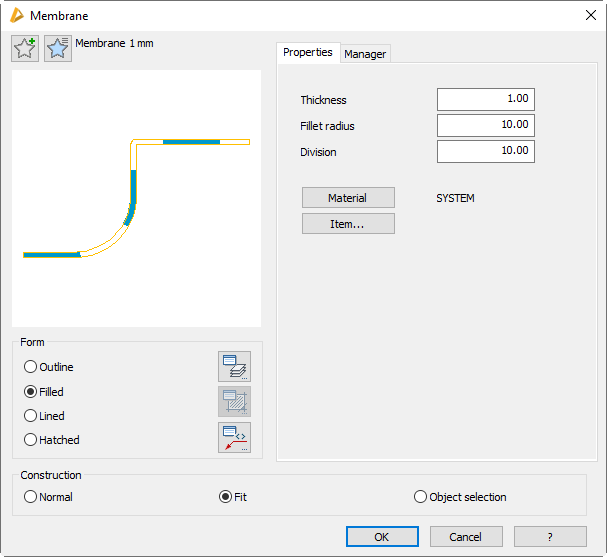Screen dimensions: 607x557
Task: Click the Thickness input field
Action: click(x=485, y=100)
